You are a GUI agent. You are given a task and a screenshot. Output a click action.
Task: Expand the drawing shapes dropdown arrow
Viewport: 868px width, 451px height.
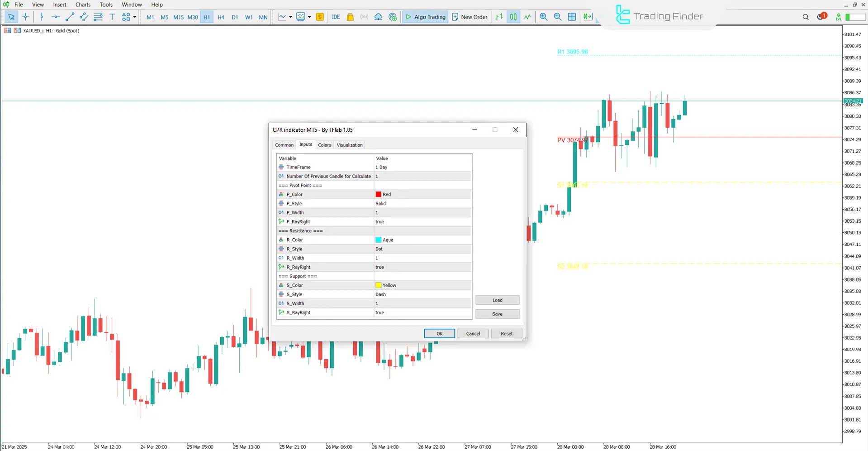point(135,17)
